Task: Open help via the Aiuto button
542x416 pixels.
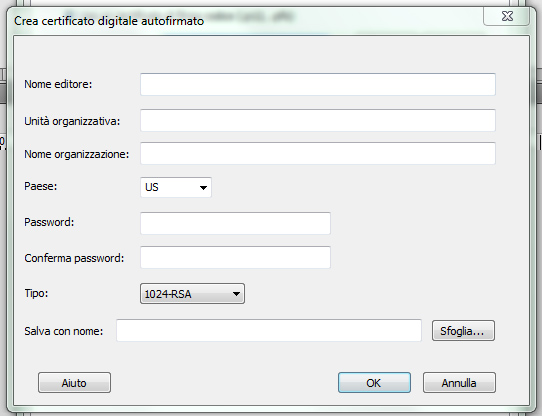Action: tap(74, 382)
